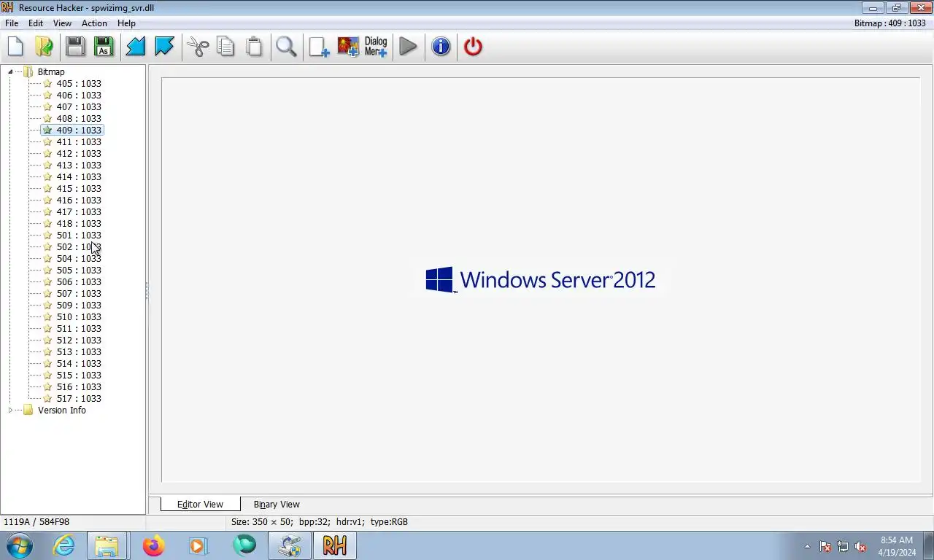Click the second blue arrow toolbar icon
934x560 pixels.
coord(164,47)
